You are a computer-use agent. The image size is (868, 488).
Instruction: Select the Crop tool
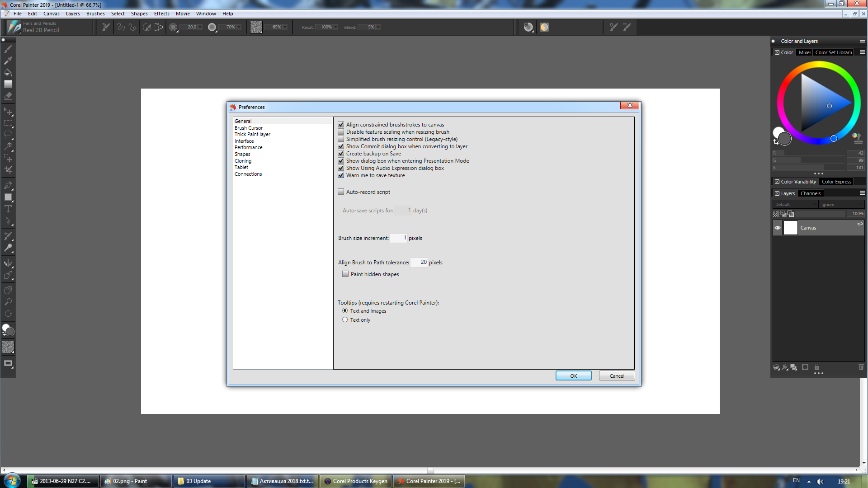(8, 170)
